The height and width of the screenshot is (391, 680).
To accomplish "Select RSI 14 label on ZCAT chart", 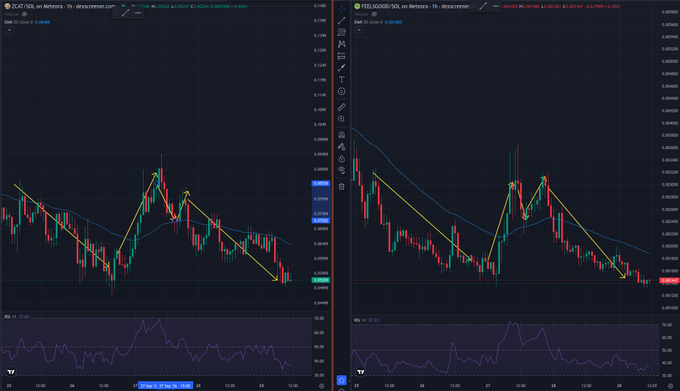I will 10,317.
